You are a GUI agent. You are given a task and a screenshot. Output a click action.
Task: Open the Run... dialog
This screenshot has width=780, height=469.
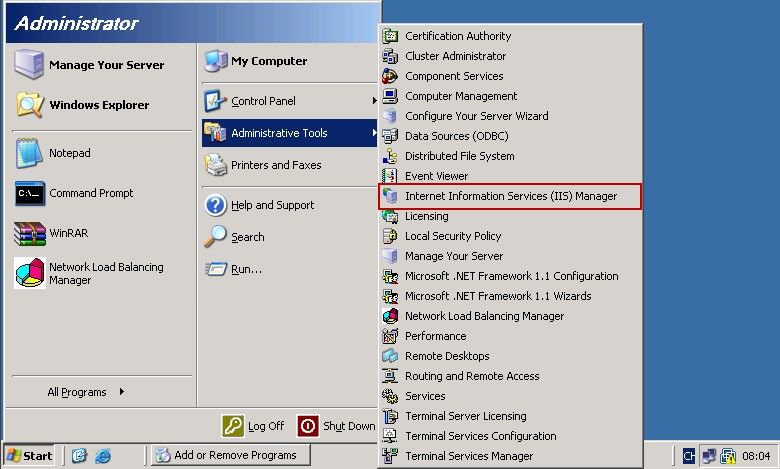point(289,269)
